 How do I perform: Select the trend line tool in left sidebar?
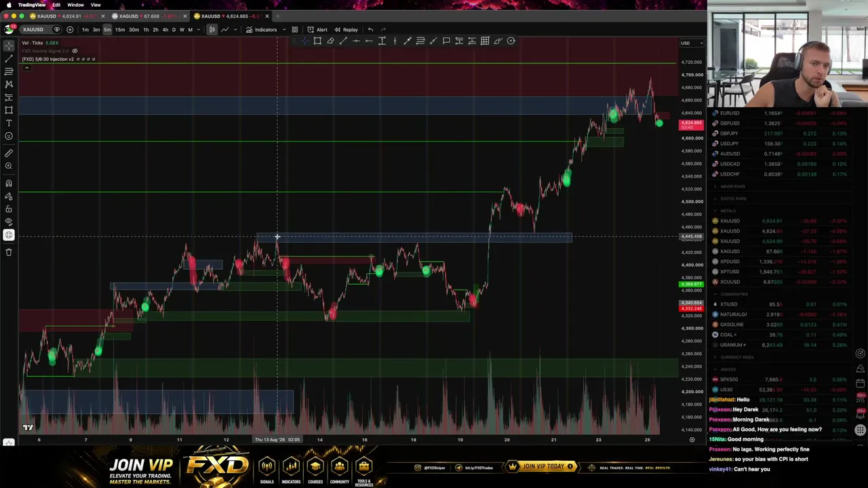(x=9, y=58)
